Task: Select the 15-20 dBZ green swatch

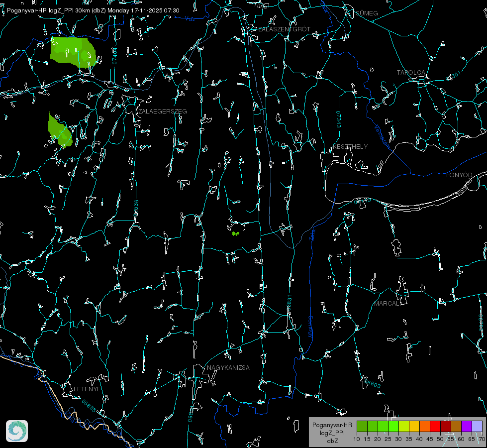Action: click(373, 426)
